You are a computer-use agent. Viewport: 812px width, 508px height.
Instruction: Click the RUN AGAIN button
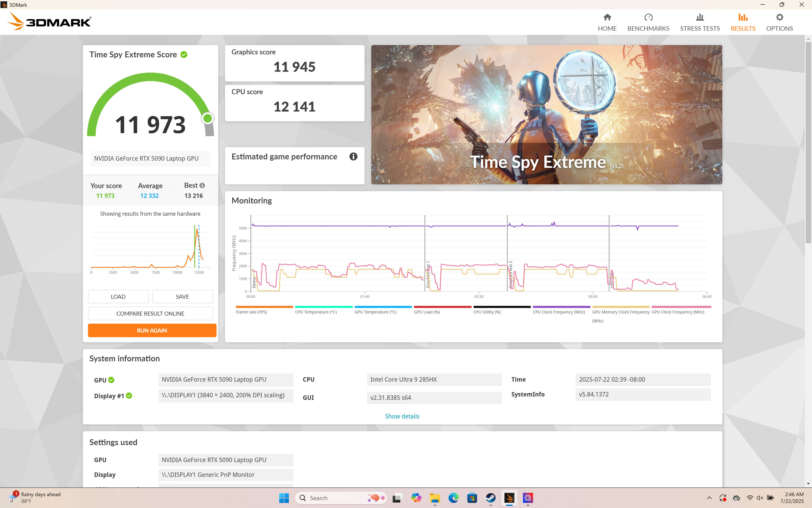click(x=152, y=330)
